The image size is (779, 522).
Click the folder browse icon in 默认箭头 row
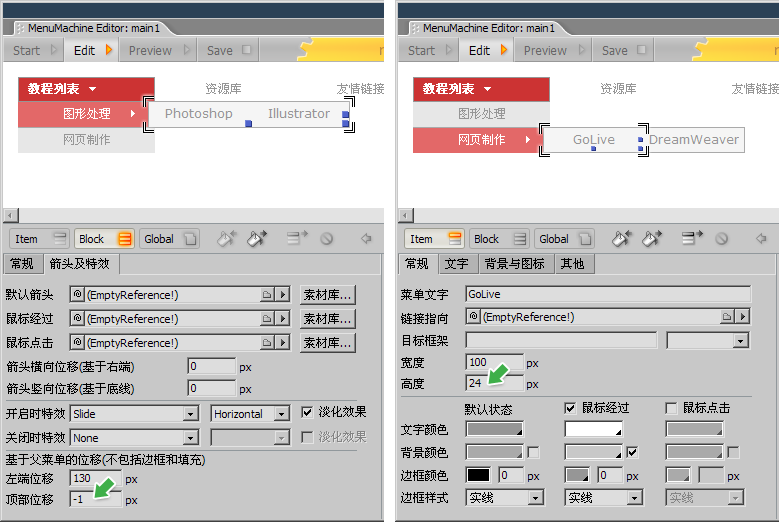point(267,295)
